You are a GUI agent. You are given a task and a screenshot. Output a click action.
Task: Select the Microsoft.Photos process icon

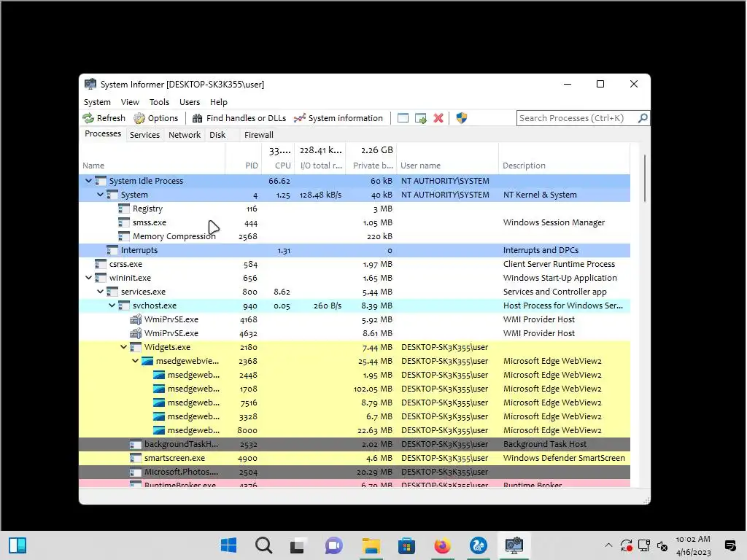(x=136, y=472)
